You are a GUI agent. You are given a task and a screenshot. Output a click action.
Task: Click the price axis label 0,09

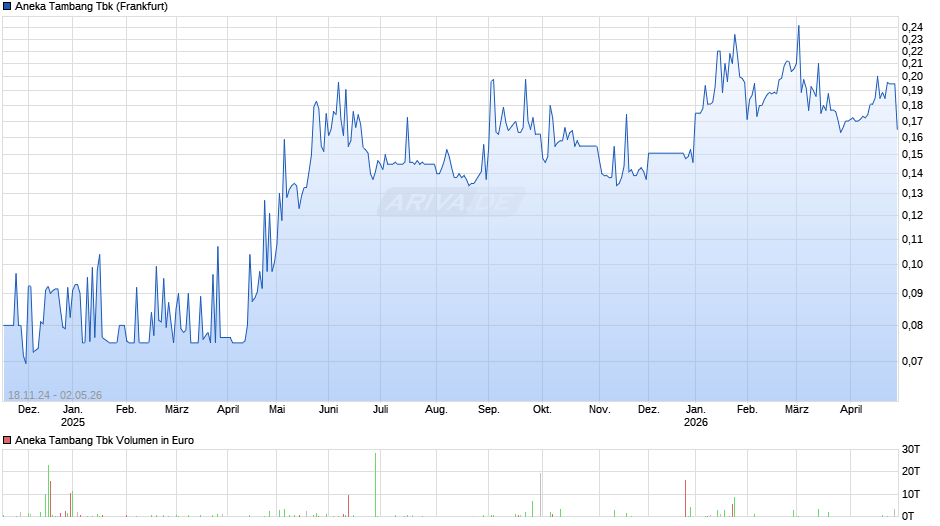[912, 293]
